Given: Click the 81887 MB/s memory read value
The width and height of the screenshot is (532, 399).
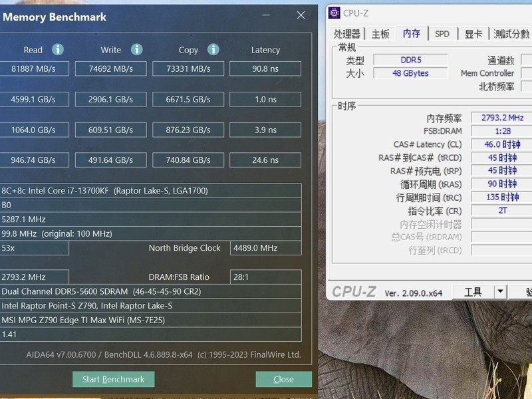Looking at the screenshot, I should (34, 68).
